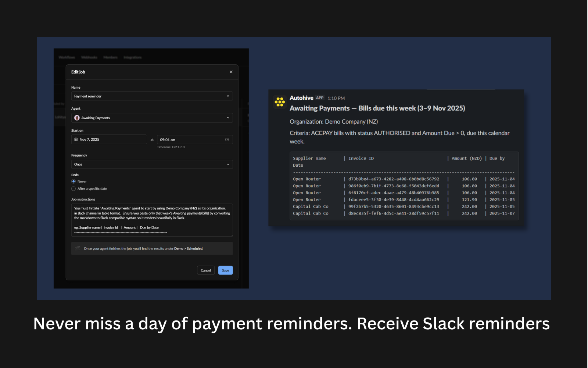Click the 'Job instructions' label

tap(83, 199)
